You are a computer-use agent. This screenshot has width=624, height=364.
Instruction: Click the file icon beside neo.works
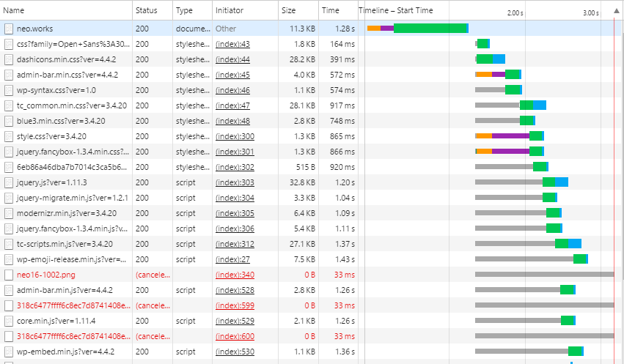(x=9, y=29)
